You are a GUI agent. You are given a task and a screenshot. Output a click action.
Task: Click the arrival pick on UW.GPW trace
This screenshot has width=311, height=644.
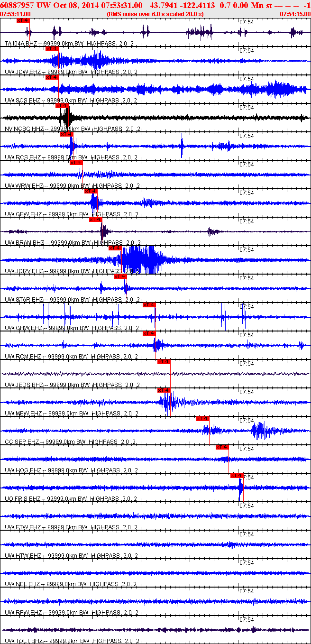(x=91, y=191)
